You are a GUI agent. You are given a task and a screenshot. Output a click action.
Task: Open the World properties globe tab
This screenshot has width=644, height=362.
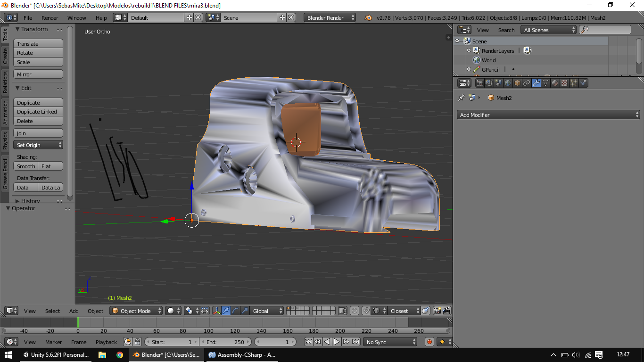tap(508, 83)
